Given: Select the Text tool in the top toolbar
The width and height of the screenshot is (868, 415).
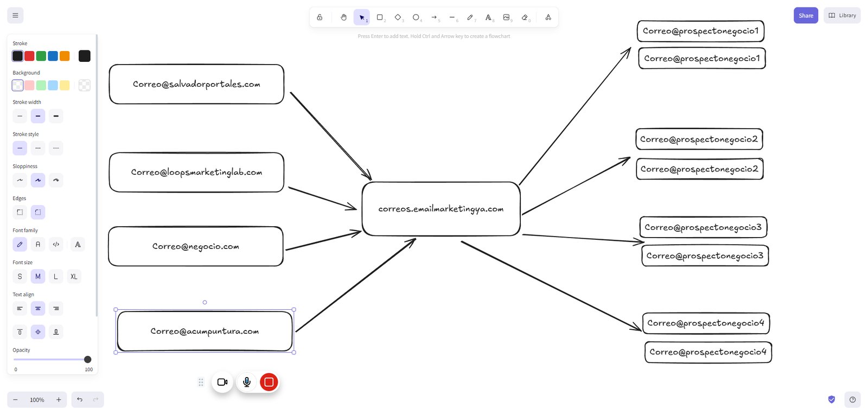Looking at the screenshot, I should [x=488, y=17].
